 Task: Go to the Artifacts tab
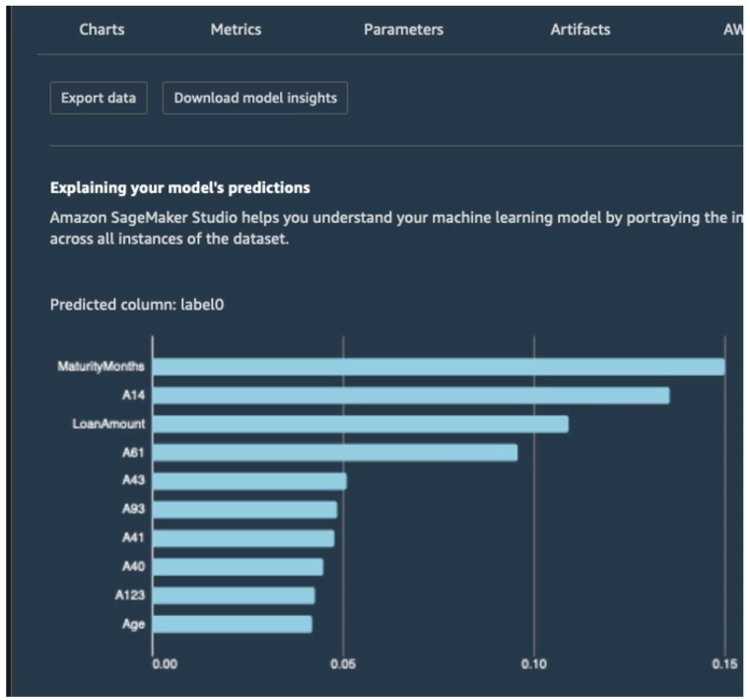[x=580, y=30]
